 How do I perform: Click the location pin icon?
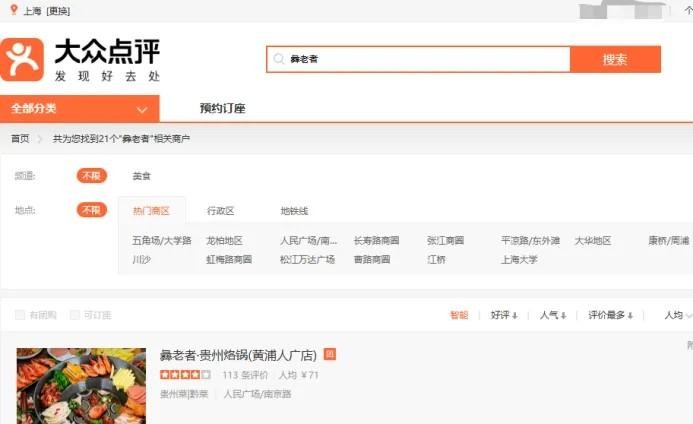(x=14, y=10)
